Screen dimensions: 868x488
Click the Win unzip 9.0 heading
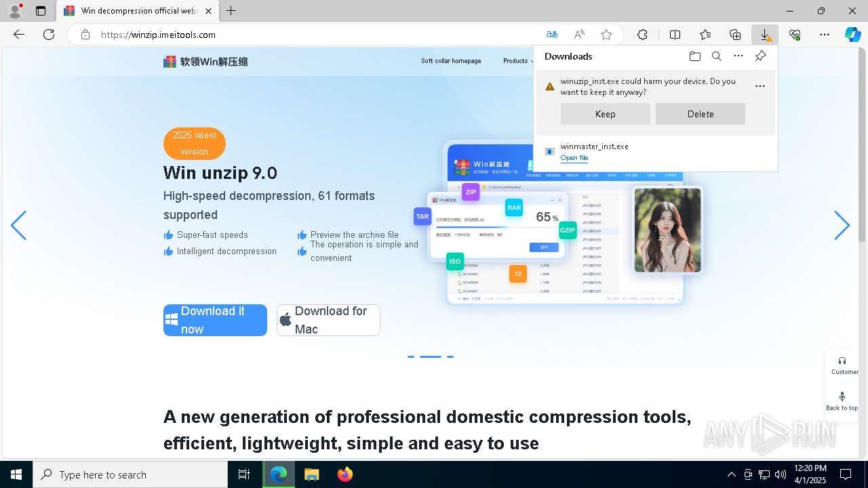click(220, 173)
